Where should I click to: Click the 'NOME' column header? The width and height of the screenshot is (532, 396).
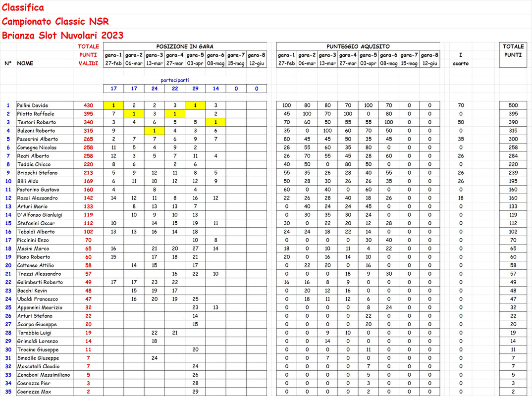click(25, 63)
